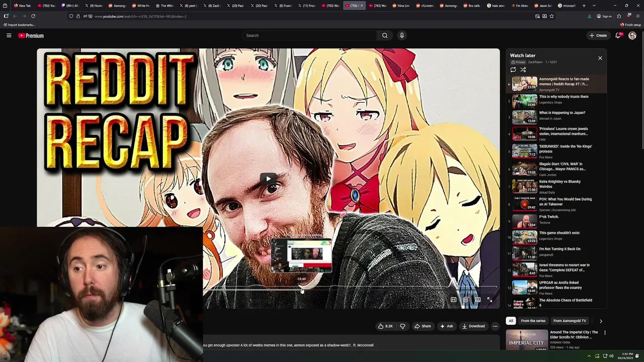Close the Watch later playlist panel
This screenshot has width=644, height=362.
[600, 58]
